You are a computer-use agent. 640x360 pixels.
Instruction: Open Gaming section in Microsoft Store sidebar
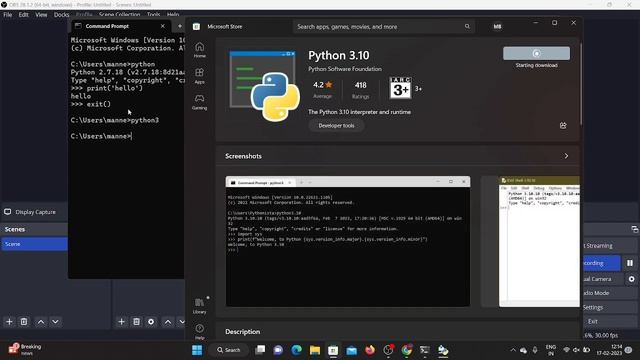200,102
